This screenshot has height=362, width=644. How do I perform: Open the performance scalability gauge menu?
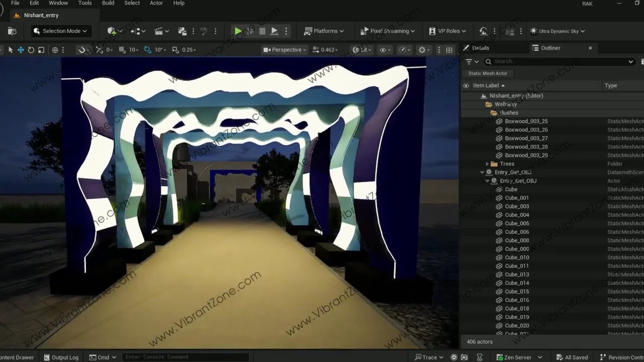point(404,50)
